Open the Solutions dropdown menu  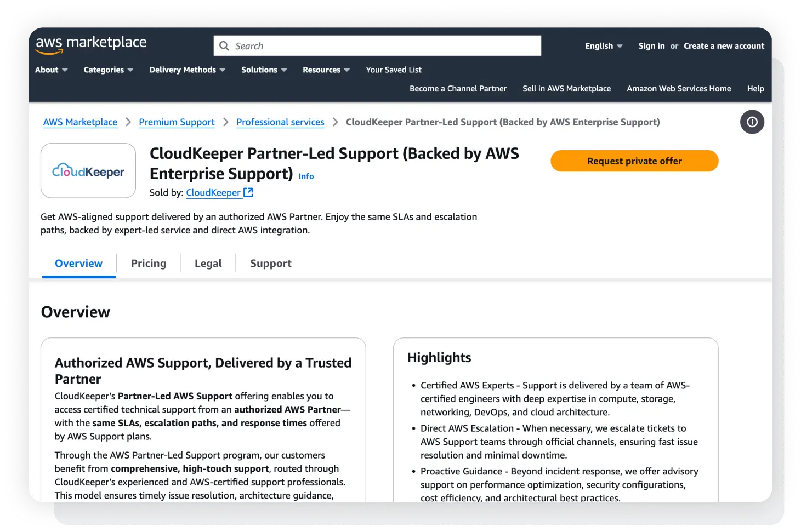[x=264, y=70]
